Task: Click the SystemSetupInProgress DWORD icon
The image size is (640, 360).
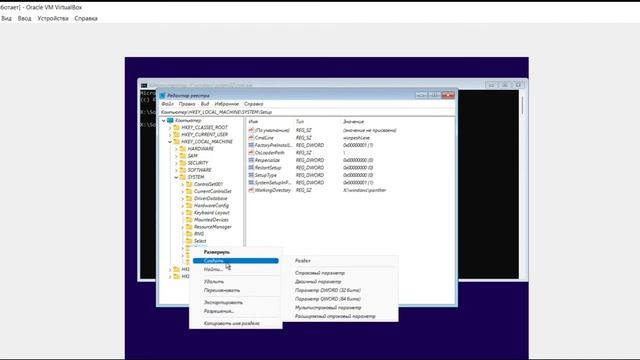Action: tap(251, 182)
